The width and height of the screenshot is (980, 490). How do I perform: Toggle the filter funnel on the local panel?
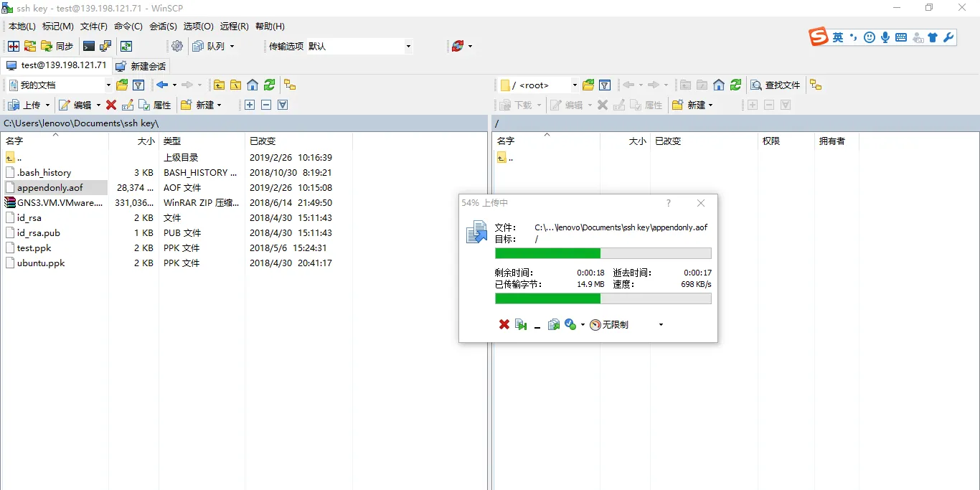(x=139, y=85)
